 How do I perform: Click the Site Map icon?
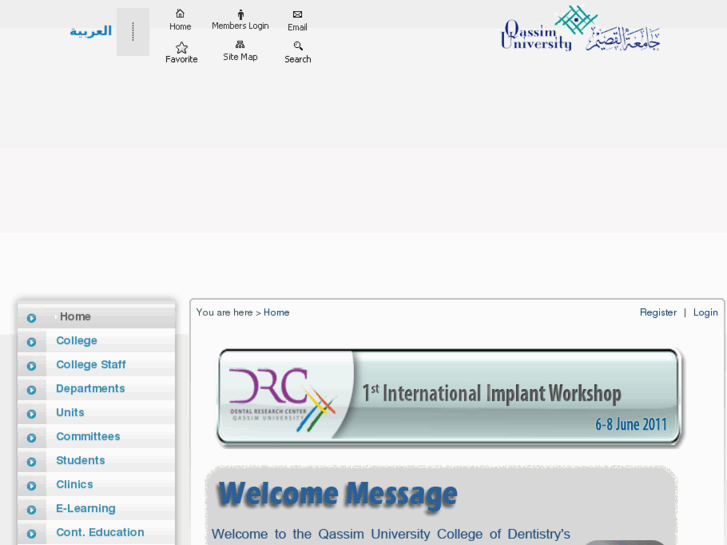click(x=240, y=45)
